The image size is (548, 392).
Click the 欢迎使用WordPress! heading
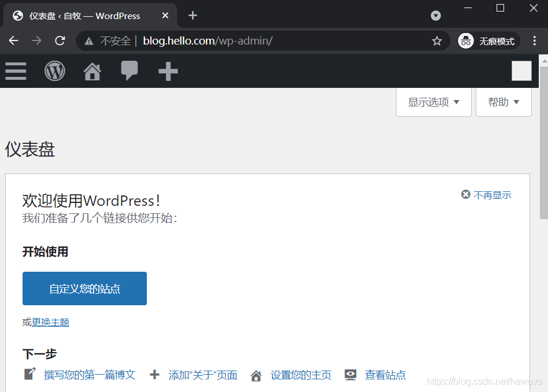tap(91, 201)
